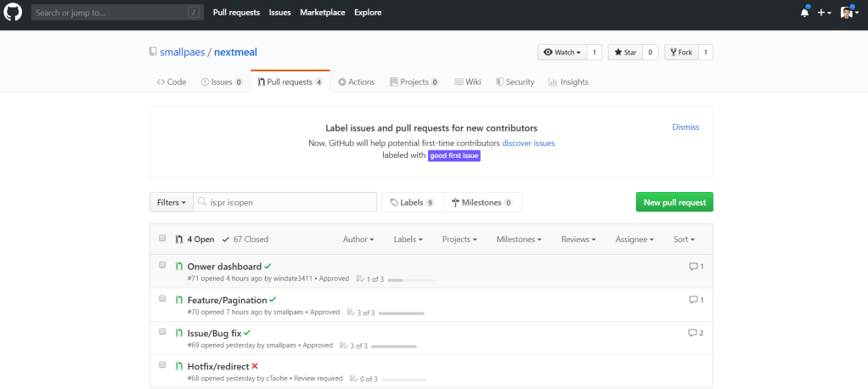868x389 pixels.
Task: Switch to the Code tab
Action: point(172,82)
